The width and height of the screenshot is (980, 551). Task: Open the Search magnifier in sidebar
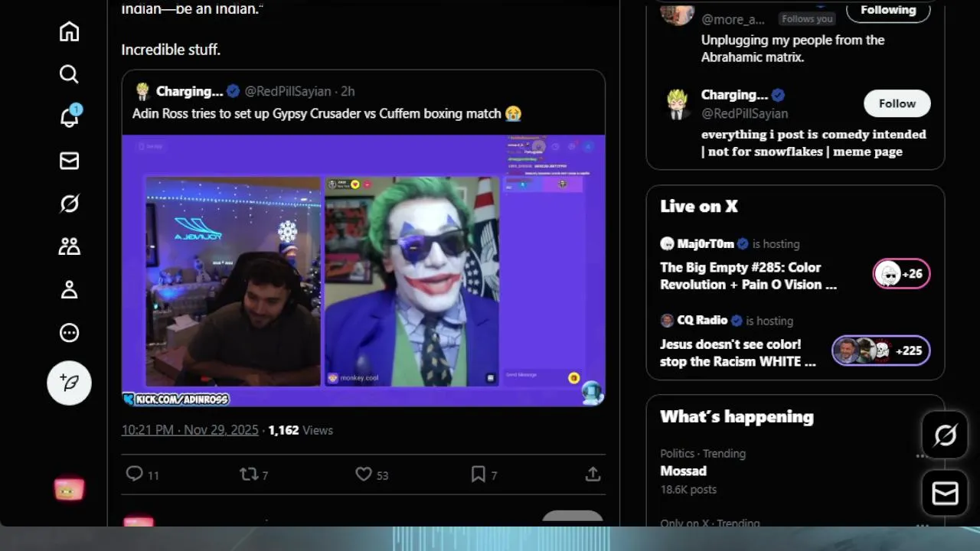[x=69, y=74]
